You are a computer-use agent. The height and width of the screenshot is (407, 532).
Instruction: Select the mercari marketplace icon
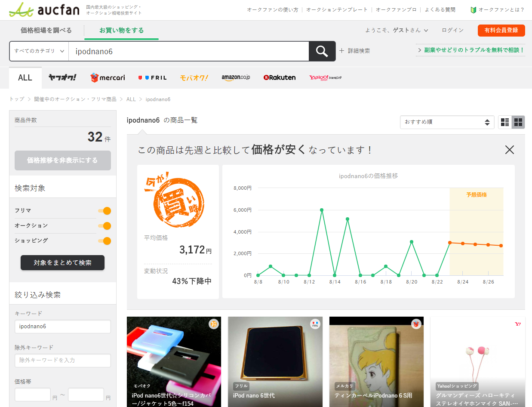point(107,77)
